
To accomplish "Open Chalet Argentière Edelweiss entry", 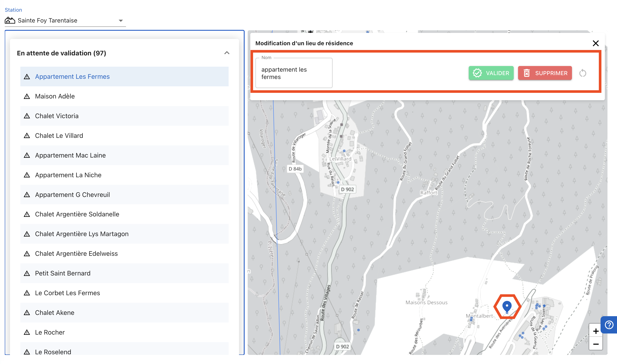I will [x=76, y=254].
